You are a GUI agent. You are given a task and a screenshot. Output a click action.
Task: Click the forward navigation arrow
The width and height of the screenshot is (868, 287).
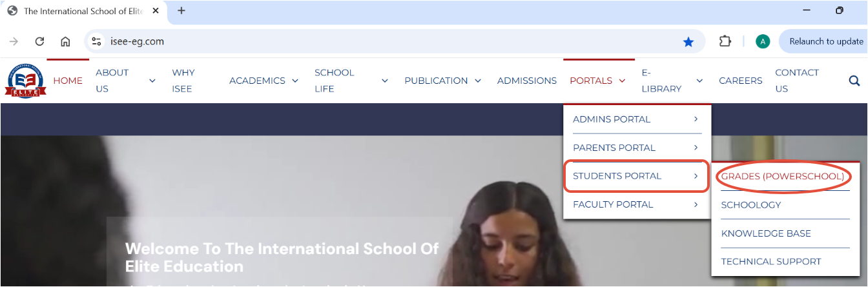14,41
